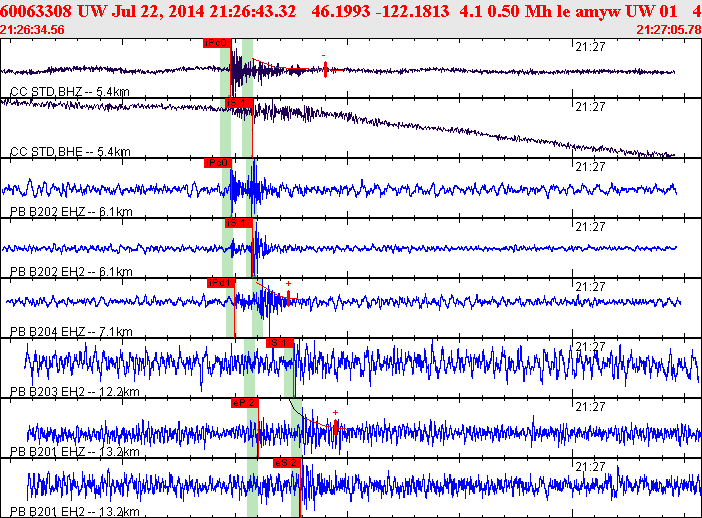
Task: Click the iPc0 pick flag on PB B202 EHZ
Action: point(218,163)
